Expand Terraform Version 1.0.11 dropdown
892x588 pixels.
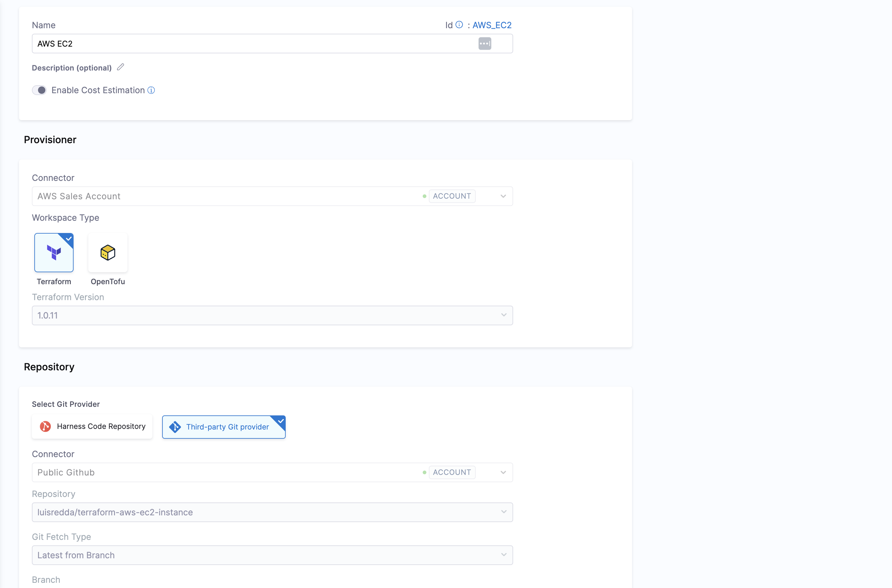pos(504,315)
